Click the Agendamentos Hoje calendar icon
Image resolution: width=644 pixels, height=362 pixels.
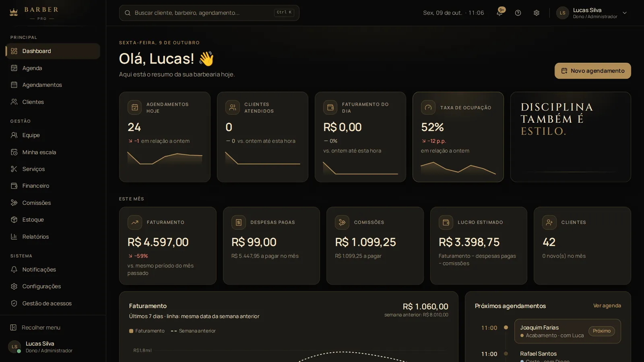135,107
